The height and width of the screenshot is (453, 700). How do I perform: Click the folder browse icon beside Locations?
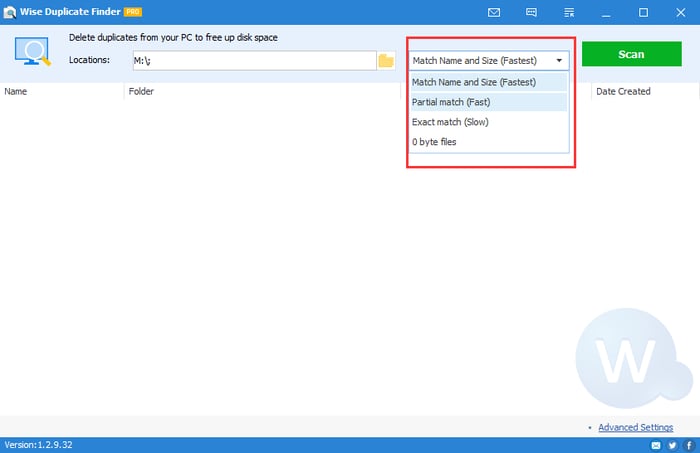tap(386, 61)
